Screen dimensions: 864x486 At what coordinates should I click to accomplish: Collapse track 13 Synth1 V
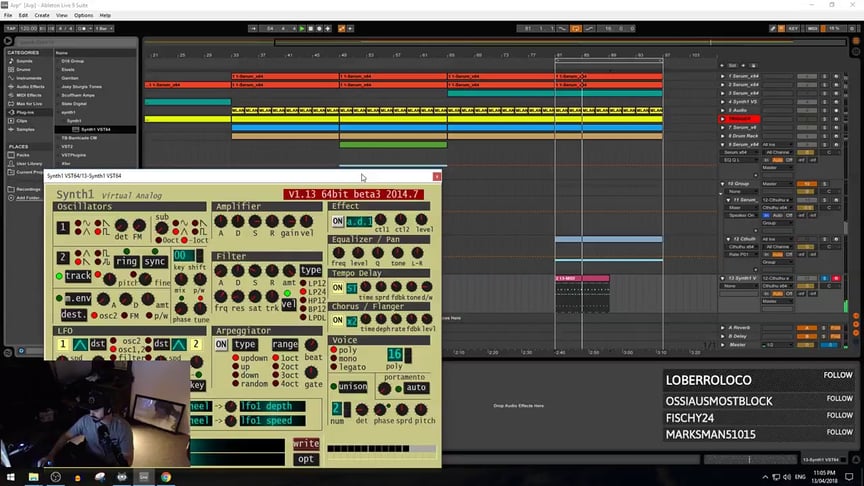coord(722,278)
